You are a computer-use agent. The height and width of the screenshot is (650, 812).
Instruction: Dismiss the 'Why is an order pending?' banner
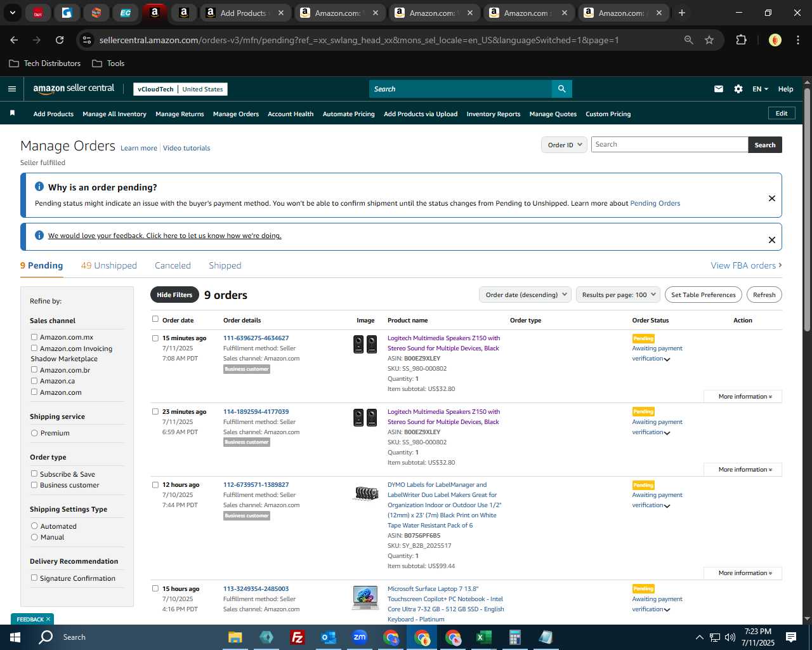click(x=771, y=198)
